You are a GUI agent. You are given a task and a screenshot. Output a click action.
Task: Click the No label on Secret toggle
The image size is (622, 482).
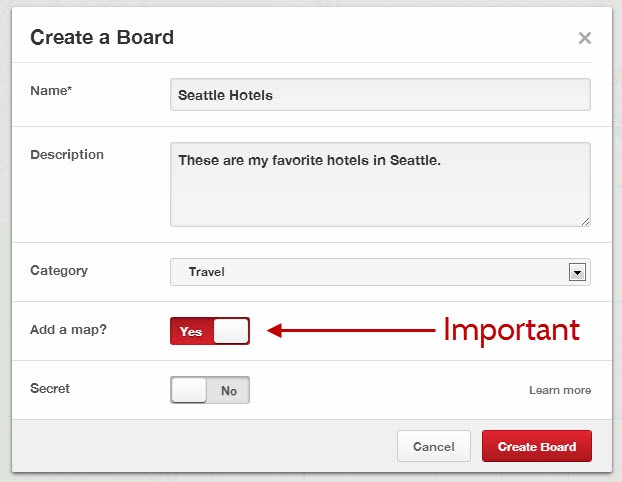click(229, 391)
